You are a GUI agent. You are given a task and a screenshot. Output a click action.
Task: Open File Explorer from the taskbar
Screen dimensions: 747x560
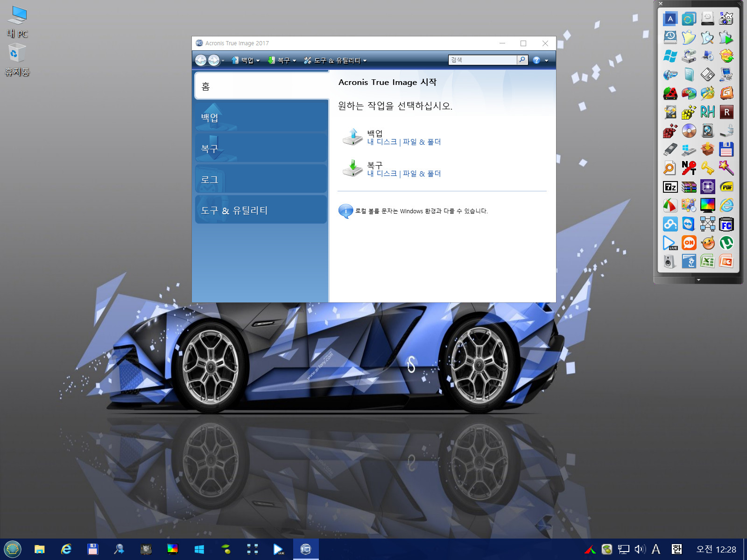tap(40, 549)
